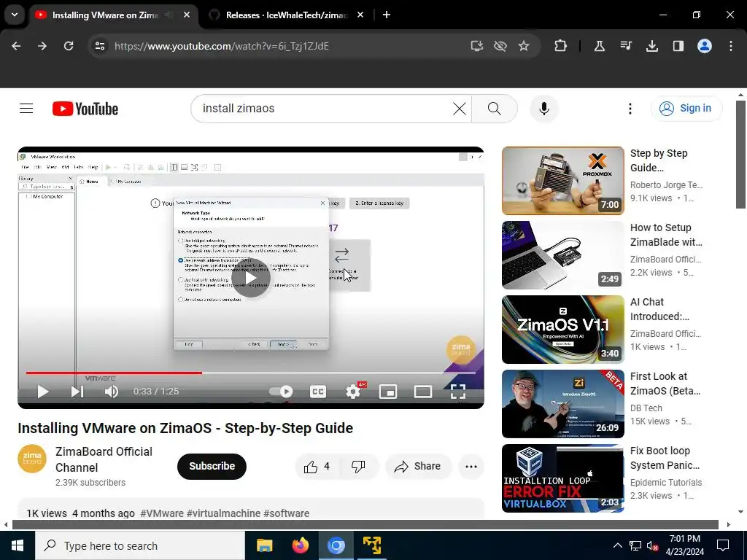This screenshot has width=747, height=560.
Task: Open more actions ellipsis below video
Action: pos(471,467)
